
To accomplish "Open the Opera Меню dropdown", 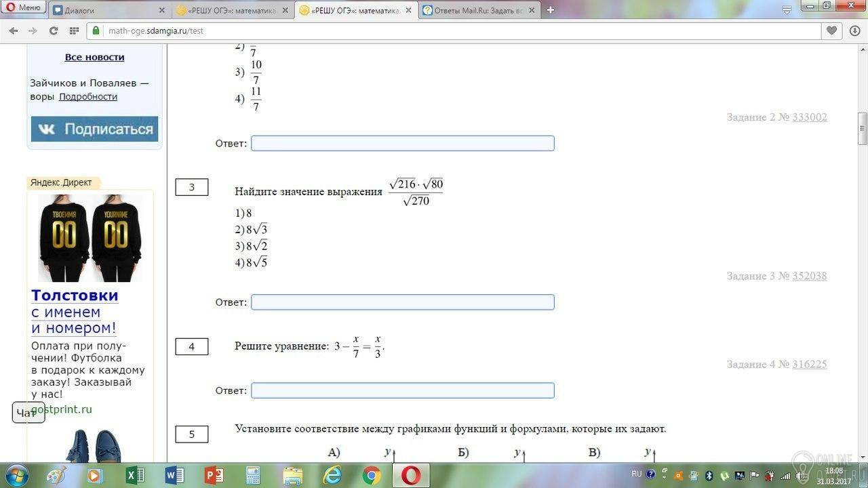I will [24, 7].
